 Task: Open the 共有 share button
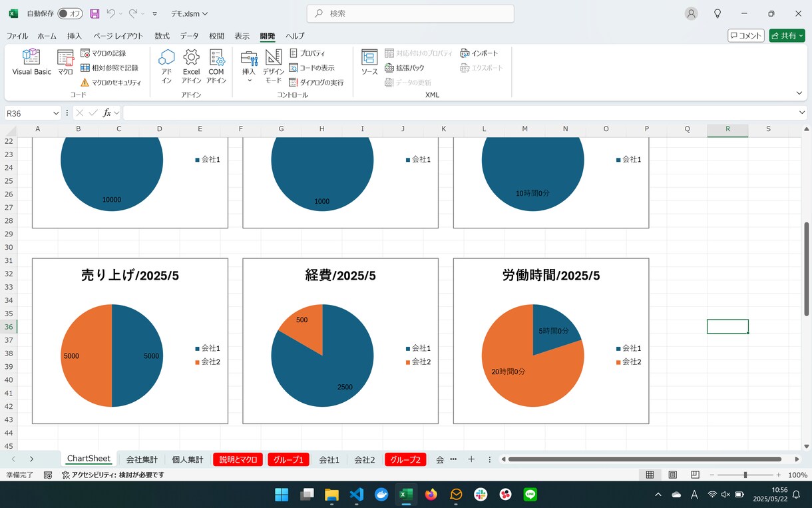[x=787, y=36]
